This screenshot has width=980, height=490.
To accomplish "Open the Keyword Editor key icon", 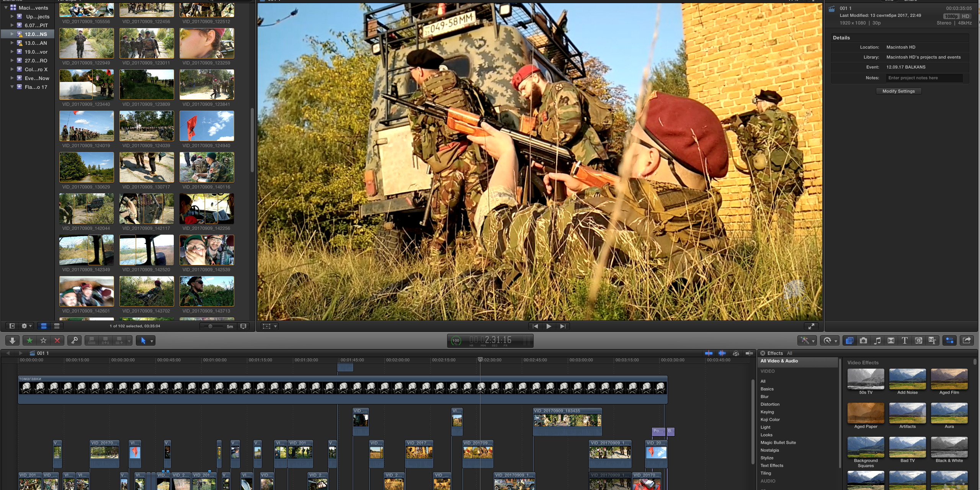I will point(74,340).
